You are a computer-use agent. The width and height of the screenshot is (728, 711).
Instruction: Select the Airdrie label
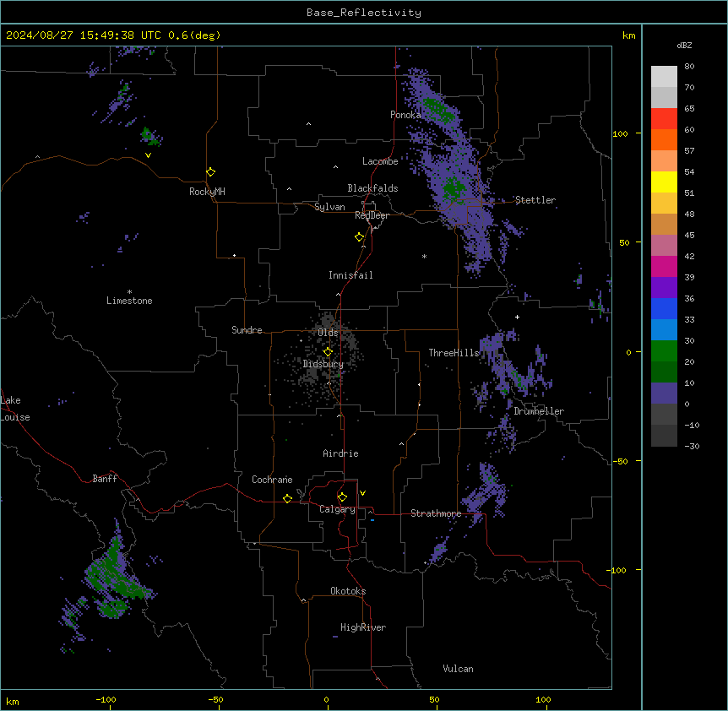click(x=341, y=453)
